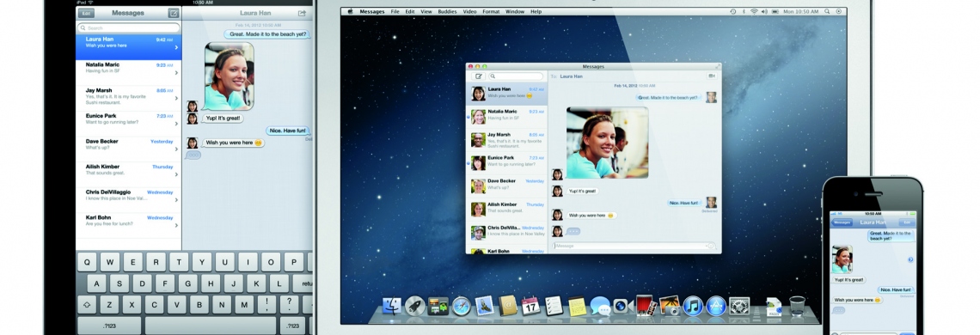The width and height of the screenshot is (980, 335).
Task: Tap Messages back button on iPhone
Action: (x=842, y=222)
